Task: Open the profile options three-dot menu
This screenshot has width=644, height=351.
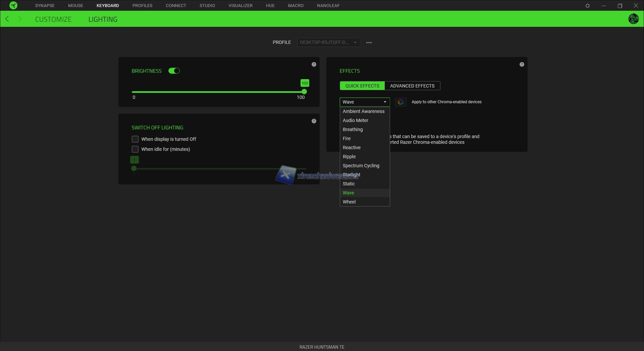Action: click(x=369, y=43)
